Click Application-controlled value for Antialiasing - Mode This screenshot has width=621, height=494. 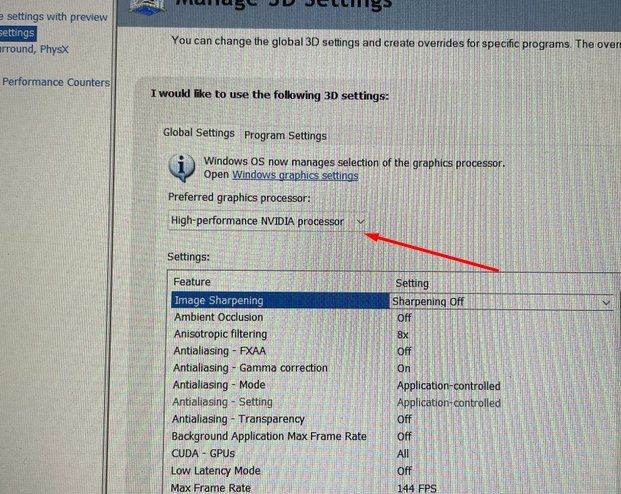449,386
